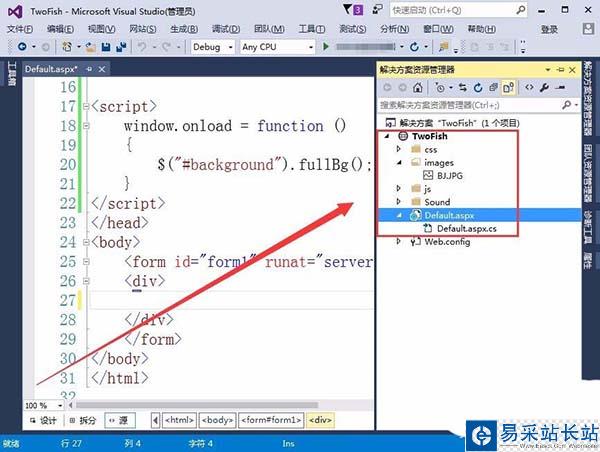Start debugging with the green play icon
This screenshot has width=600, height=452.
click(326, 47)
